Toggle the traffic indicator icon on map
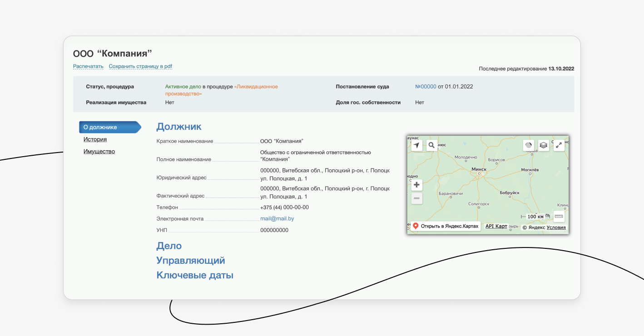This screenshot has width=644, height=336. coord(529,145)
